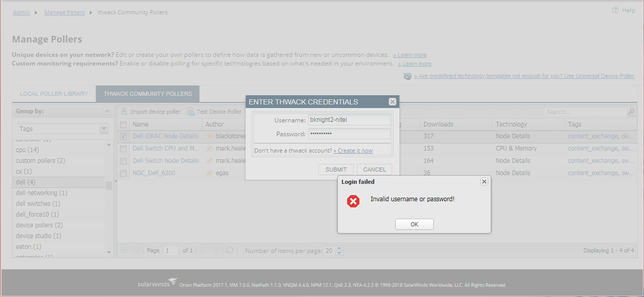Click the red error icon in Login failed
644x297 pixels.
pos(353,201)
